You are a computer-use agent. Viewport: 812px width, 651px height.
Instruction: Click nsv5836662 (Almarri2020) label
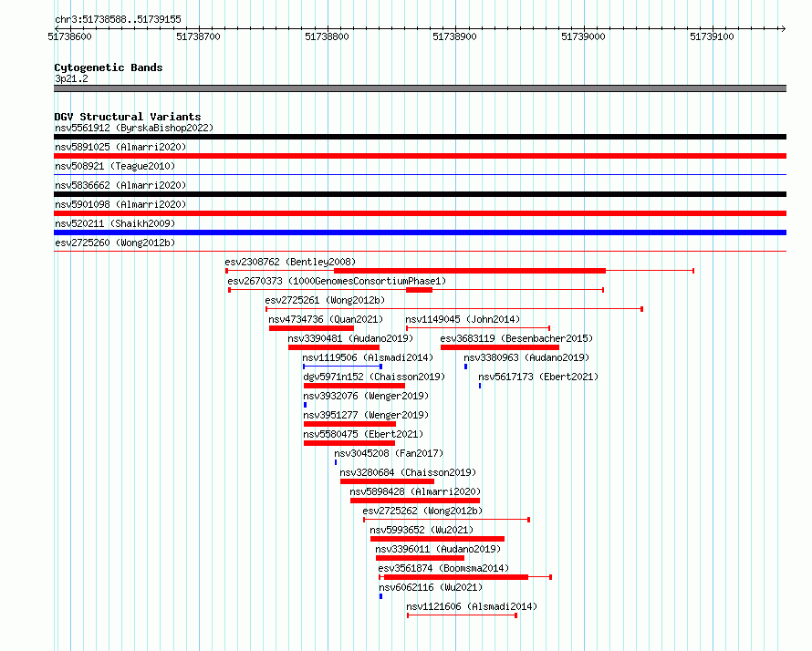point(120,185)
